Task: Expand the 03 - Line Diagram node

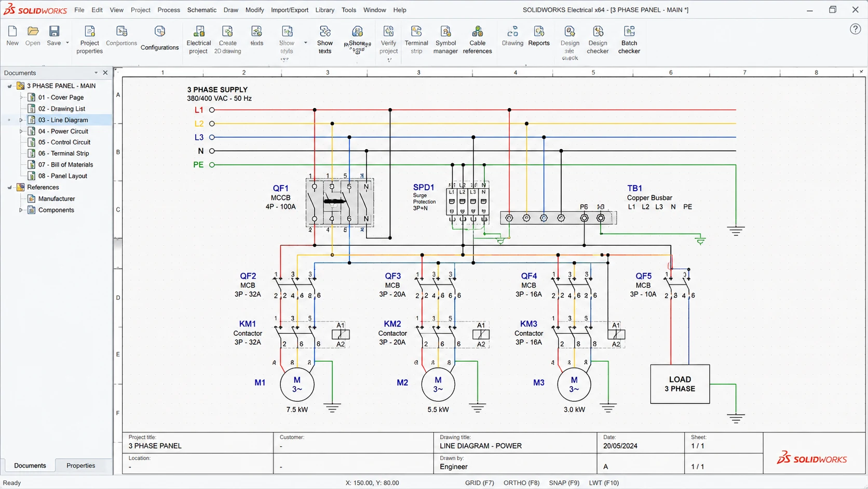Action: (21, 120)
